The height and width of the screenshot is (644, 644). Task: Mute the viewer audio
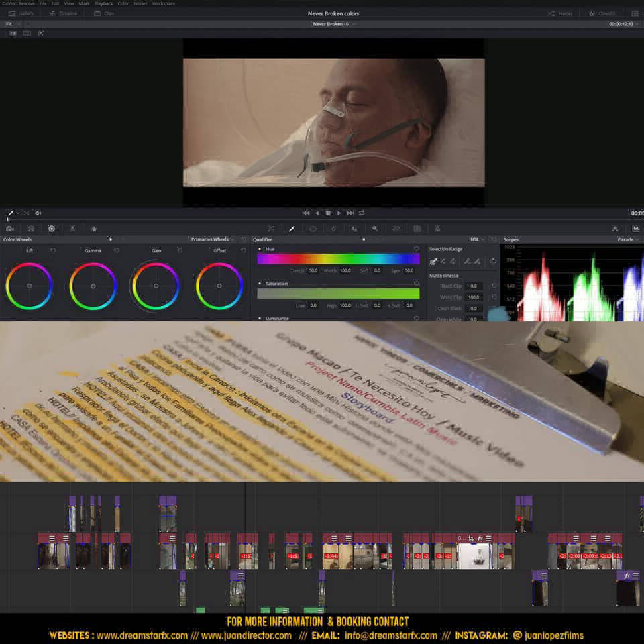[x=38, y=213]
